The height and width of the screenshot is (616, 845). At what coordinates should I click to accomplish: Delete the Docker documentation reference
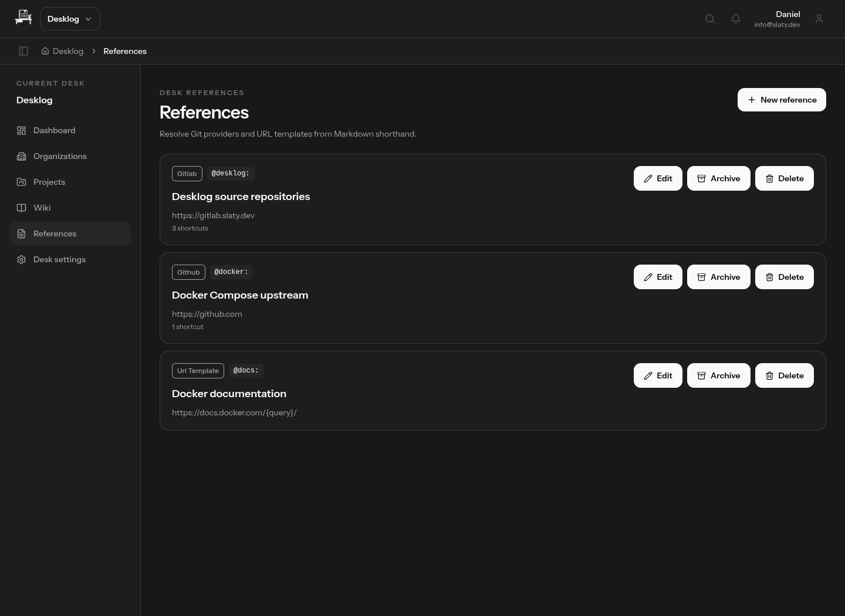click(785, 375)
